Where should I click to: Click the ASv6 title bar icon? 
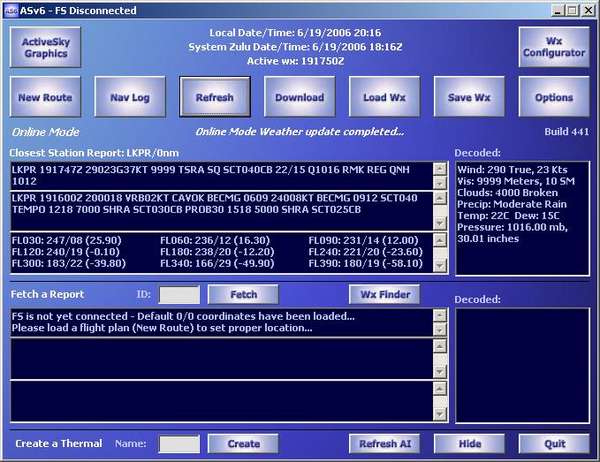click(x=11, y=11)
